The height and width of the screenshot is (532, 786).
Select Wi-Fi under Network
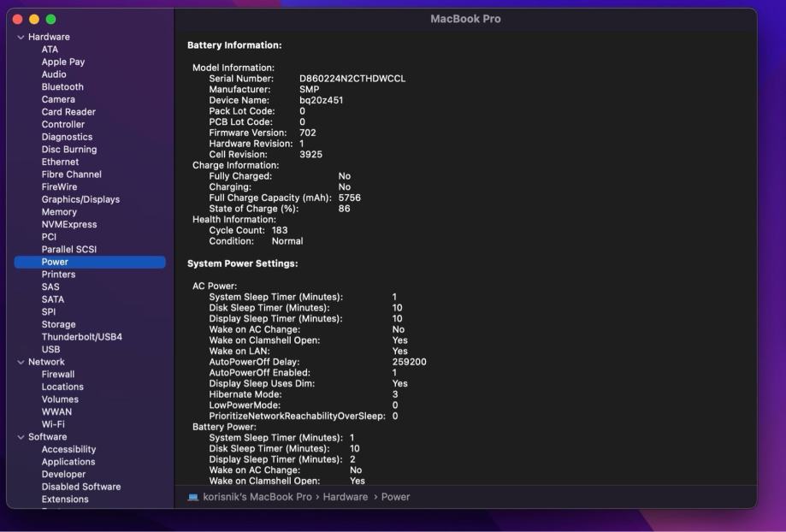click(53, 424)
